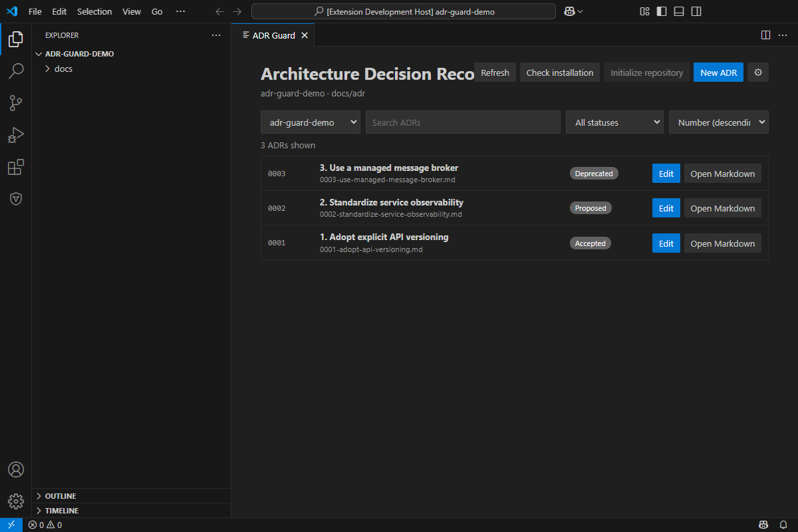
Task: Open the ADR Guard settings gear button
Action: (758, 72)
